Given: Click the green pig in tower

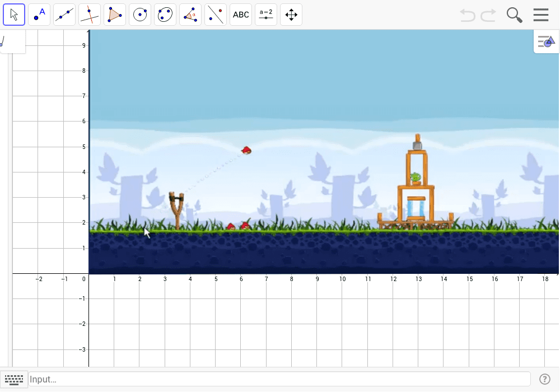Looking at the screenshot, I should 416,177.
